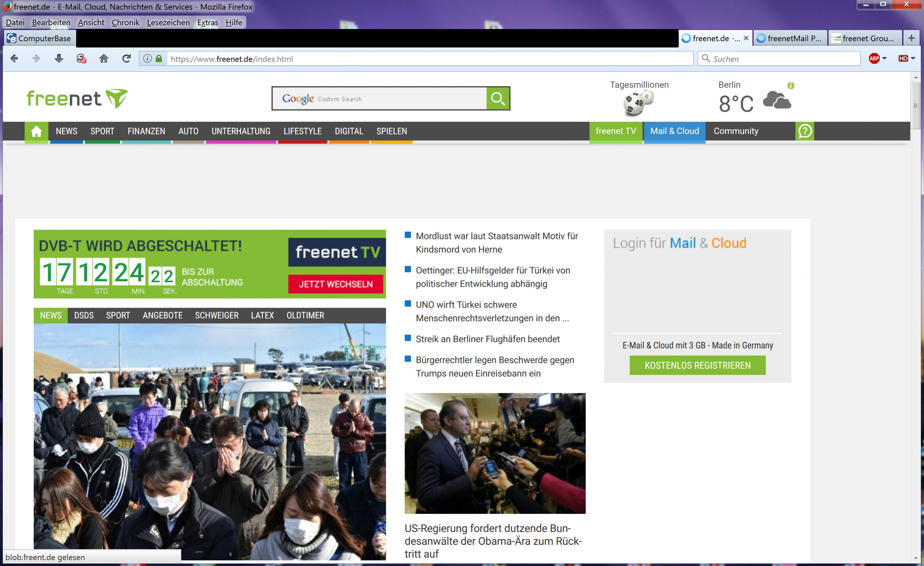Open the AUTO section
This screenshot has height=566, width=924.
(x=188, y=132)
